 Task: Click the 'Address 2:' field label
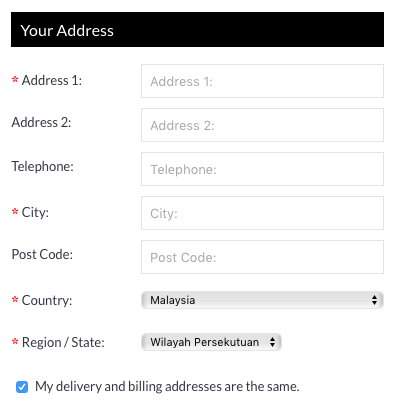[41, 122]
